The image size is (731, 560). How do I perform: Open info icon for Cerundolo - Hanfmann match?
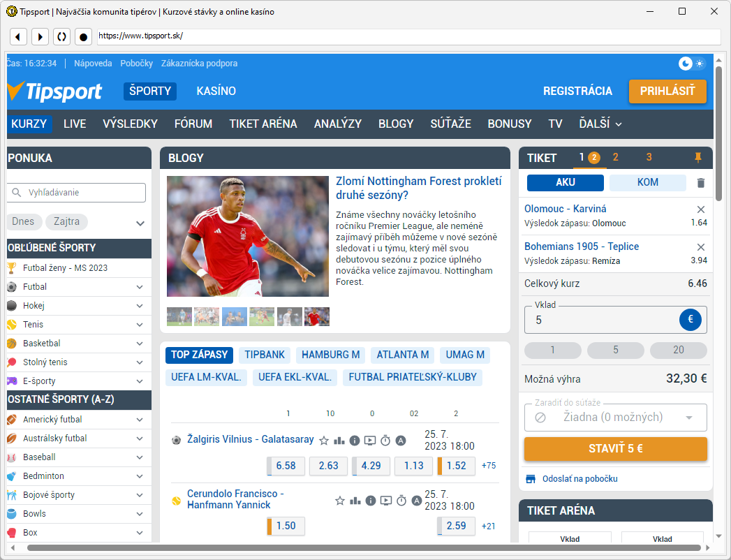pos(371,501)
